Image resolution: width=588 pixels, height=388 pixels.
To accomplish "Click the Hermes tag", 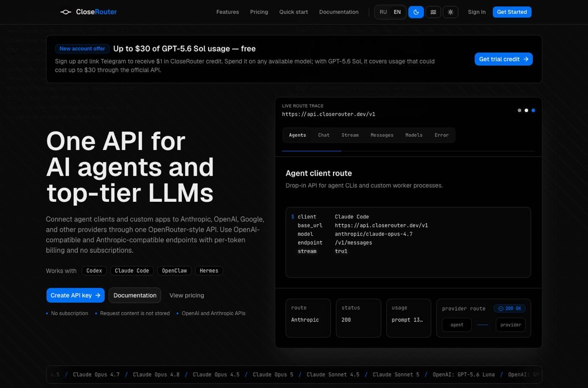I will point(209,271).
